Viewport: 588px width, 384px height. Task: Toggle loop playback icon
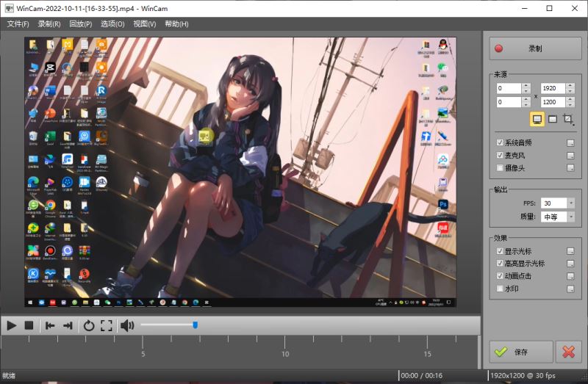[89, 325]
